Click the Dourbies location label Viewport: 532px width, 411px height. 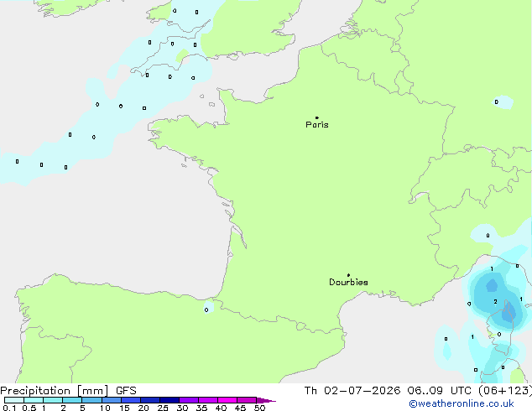pos(348,282)
